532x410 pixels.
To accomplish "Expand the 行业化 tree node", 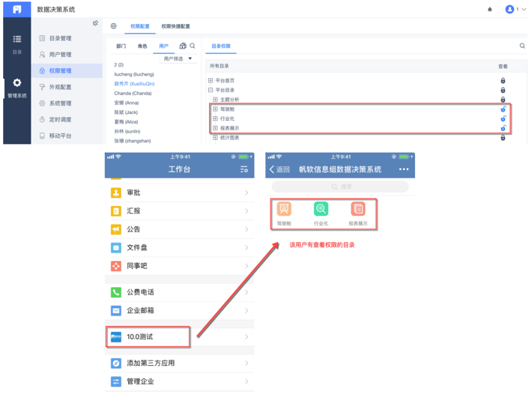I will click(x=215, y=118).
